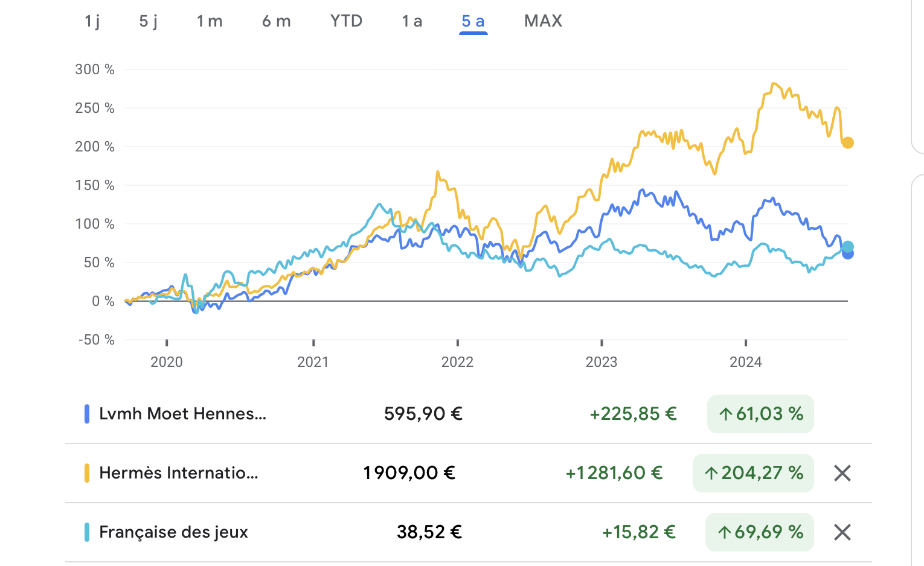Switch to the MAX range tab
Image resolution: width=924 pixels, height=566 pixels.
click(x=543, y=21)
